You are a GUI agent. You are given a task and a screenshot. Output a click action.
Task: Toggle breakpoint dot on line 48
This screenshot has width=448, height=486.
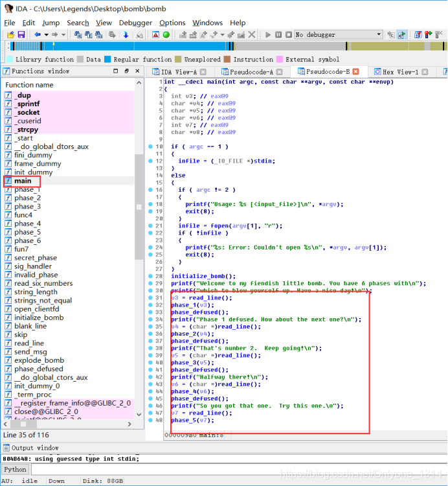(x=150, y=421)
